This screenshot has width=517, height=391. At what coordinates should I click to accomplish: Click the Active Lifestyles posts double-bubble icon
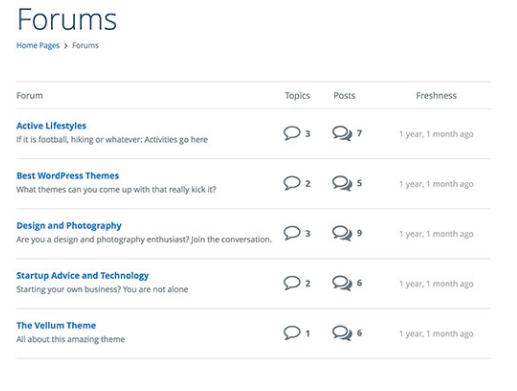[x=342, y=133]
